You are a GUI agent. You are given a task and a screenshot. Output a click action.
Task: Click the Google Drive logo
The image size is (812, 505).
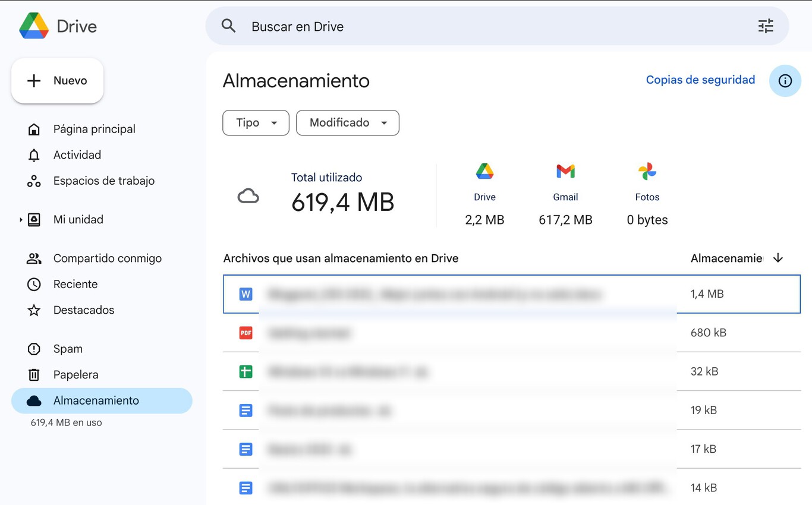pos(34,26)
